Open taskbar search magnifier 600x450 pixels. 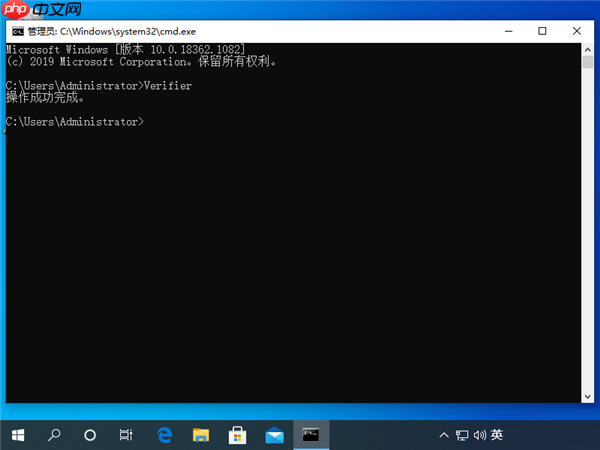(54, 435)
